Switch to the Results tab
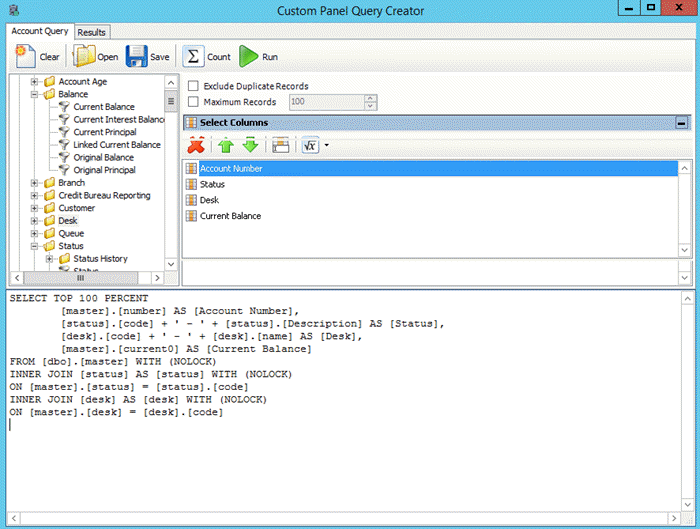 [x=91, y=32]
